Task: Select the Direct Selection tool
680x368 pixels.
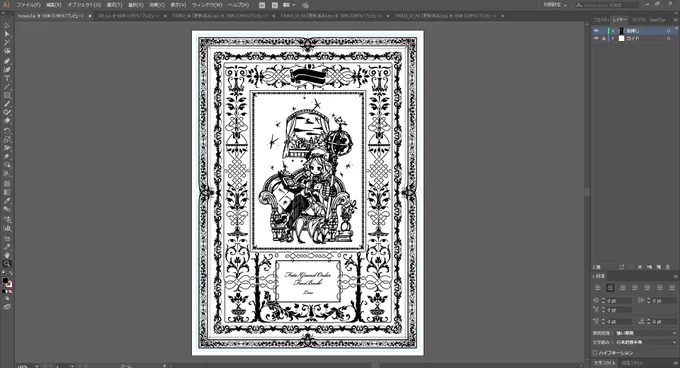Action: 7,34
